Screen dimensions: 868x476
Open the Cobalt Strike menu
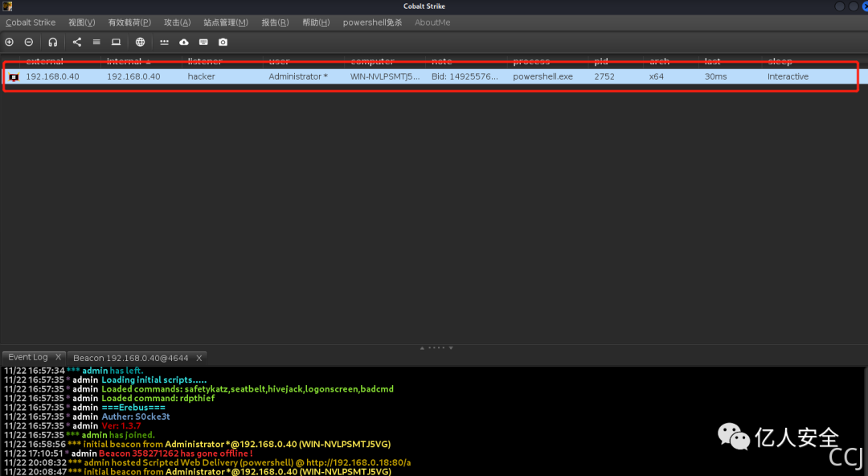coord(31,23)
